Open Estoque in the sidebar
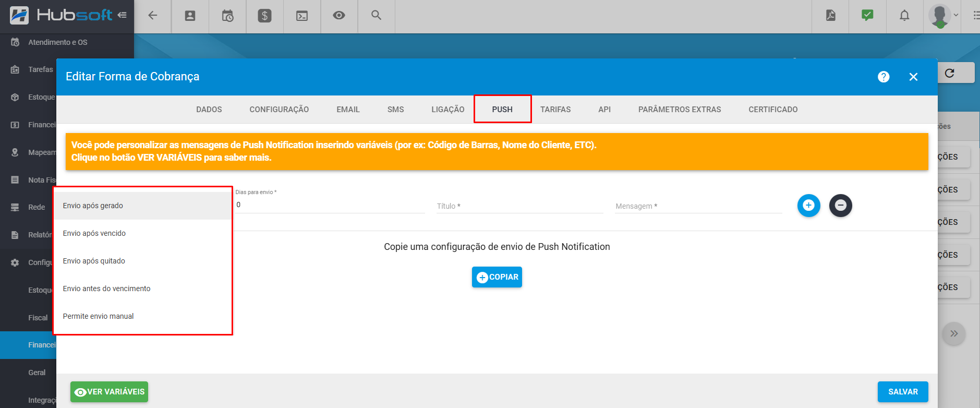This screenshot has height=408, width=980. [x=41, y=97]
